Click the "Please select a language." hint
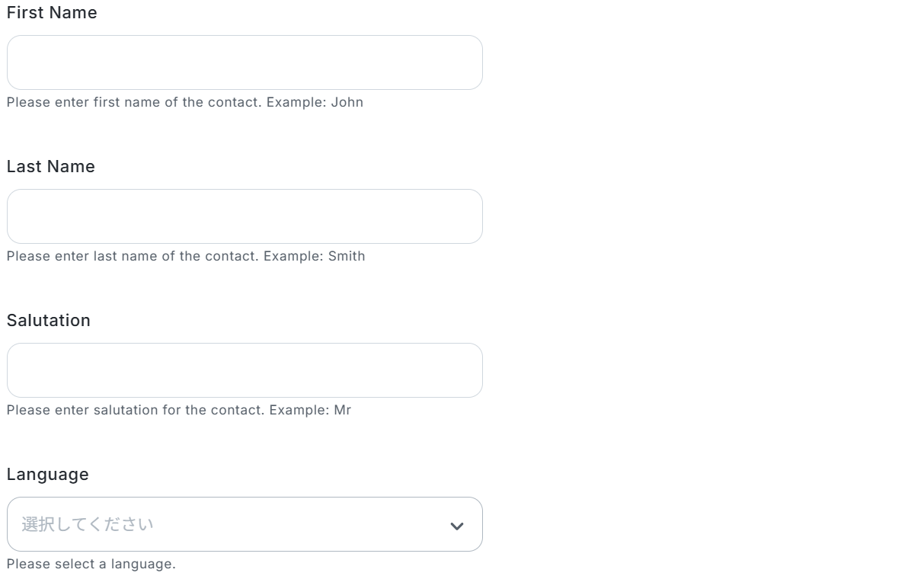The width and height of the screenshot is (924, 576). click(x=91, y=565)
